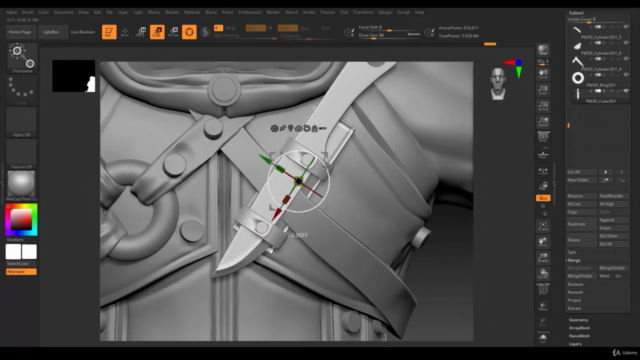This screenshot has width=640, height=360.
Task: Click the Actual size icon
Action: coord(543,106)
